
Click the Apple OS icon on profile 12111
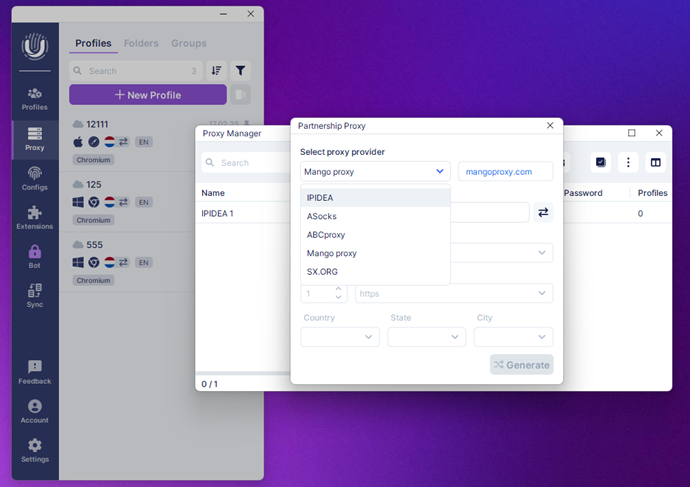[78, 142]
